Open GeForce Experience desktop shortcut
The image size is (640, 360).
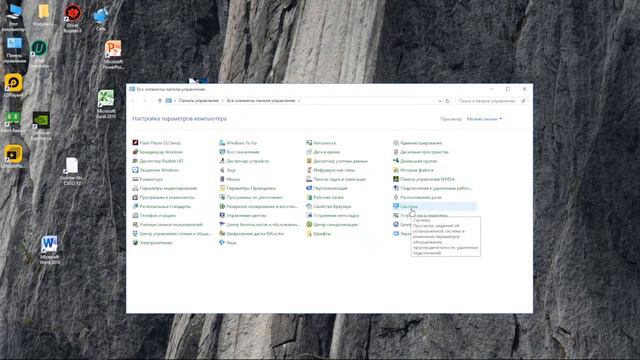(41, 126)
